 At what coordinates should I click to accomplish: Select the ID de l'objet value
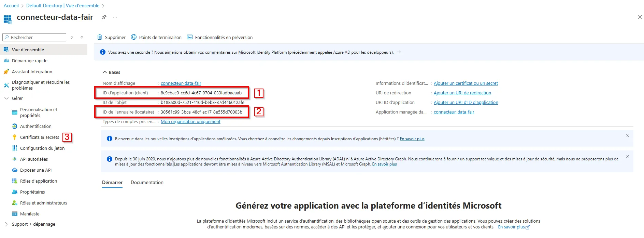pyautogui.click(x=202, y=102)
